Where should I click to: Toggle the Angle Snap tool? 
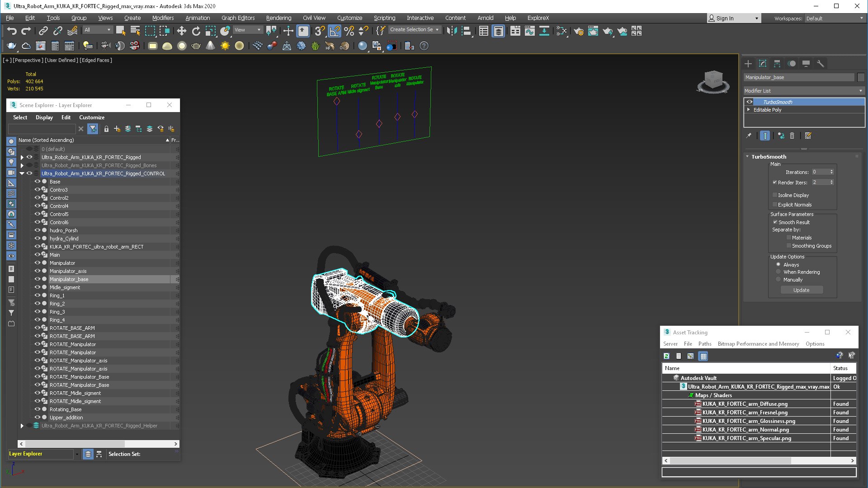pos(335,31)
